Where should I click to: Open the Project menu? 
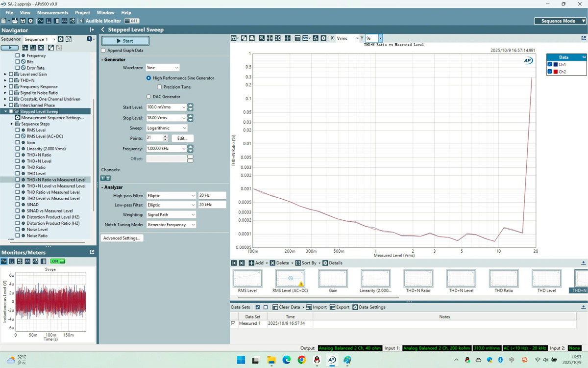(x=82, y=12)
